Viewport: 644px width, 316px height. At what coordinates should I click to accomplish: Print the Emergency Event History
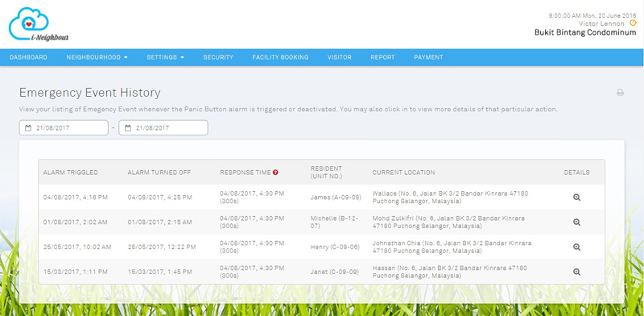pyautogui.click(x=620, y=93)
